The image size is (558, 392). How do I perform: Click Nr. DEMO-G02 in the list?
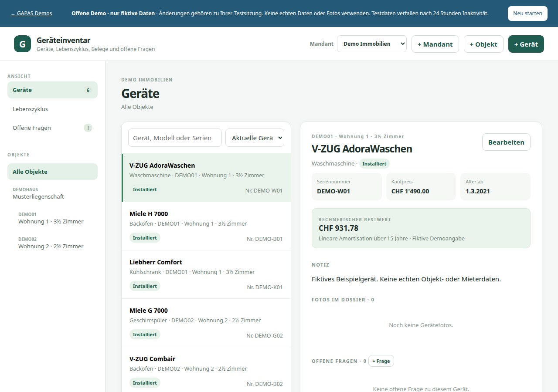(265, 336)
